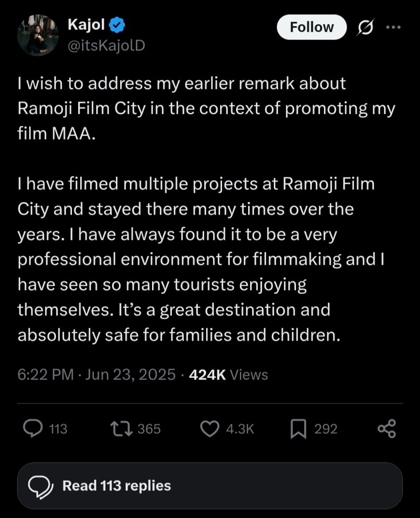Click the reply speech bubble icon

[x=33, y=429]
